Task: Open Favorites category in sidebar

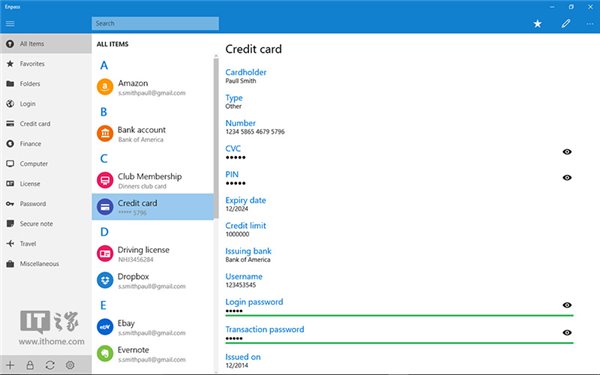Action: pyautogui.click(x=46, y=64)
